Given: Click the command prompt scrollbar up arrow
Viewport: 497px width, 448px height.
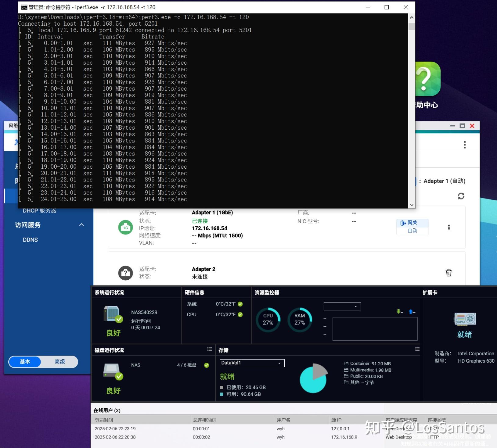Looking at the screenshot, I should click(x=412, y=17).
